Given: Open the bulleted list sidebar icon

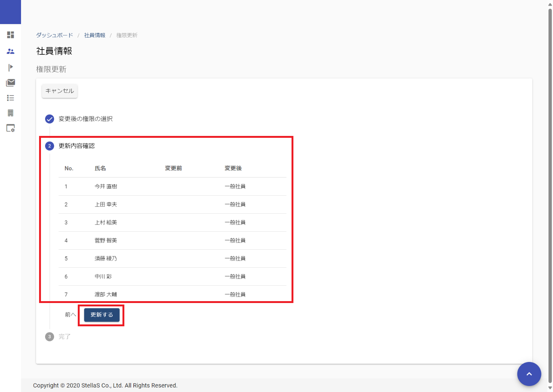Looking at the screenshot, I should click(11, 98).
